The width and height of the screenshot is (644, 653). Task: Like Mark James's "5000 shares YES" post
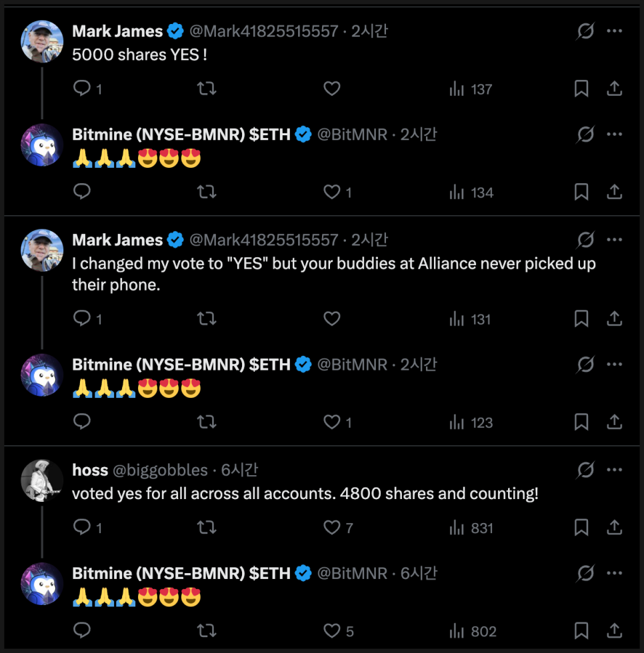point(331,89)
